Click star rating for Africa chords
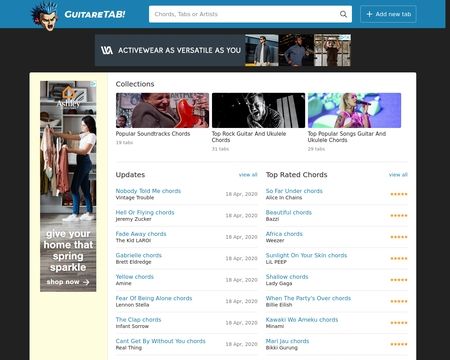Image resolution: width=450 pixels, height=360 pixels. tap(399, 237)
